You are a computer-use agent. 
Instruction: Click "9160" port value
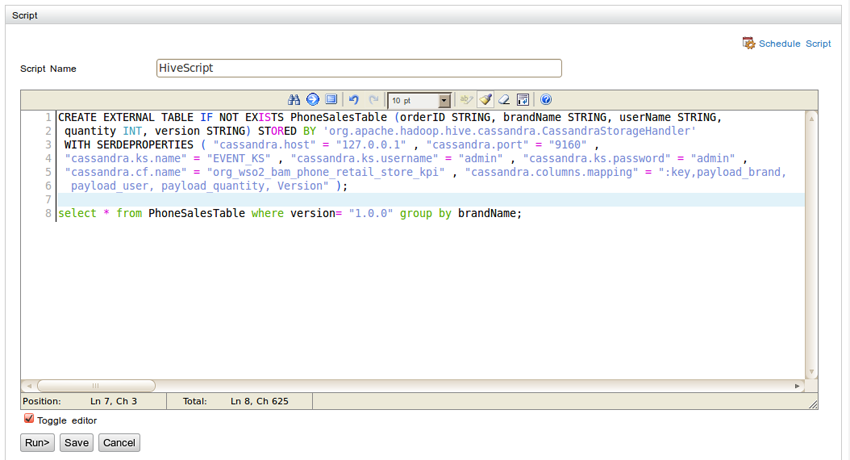click(568, 145)
